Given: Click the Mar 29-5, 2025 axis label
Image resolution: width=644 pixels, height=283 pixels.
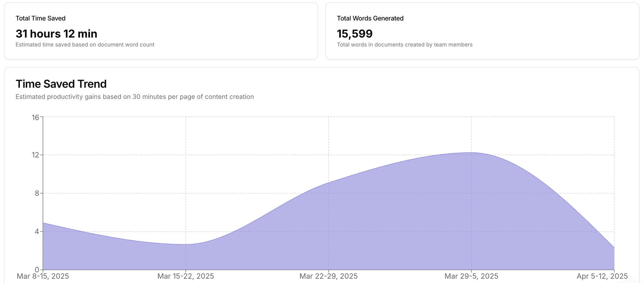Looking at the screenshot, I should pyautogui.click(x=471, y=276).
